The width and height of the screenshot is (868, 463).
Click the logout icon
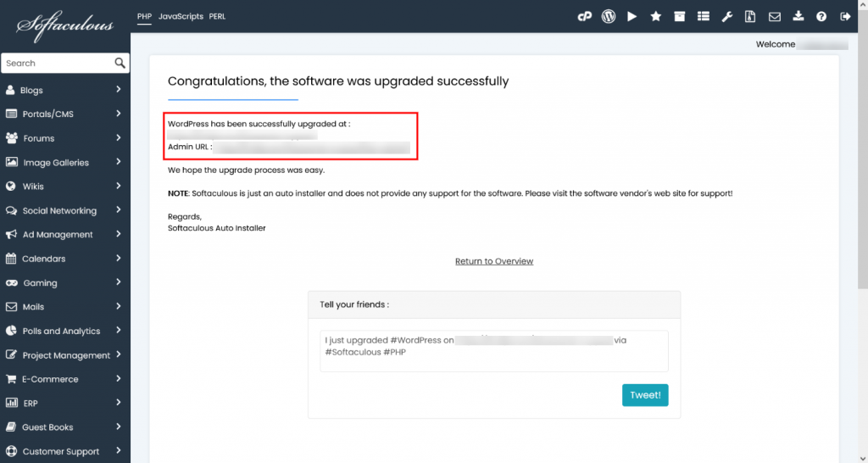point(845,17)
